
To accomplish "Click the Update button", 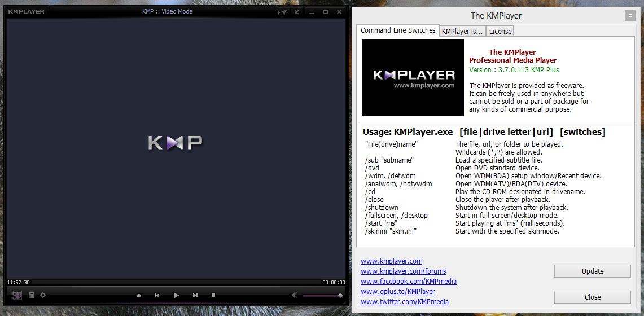I will pos(592,271).
